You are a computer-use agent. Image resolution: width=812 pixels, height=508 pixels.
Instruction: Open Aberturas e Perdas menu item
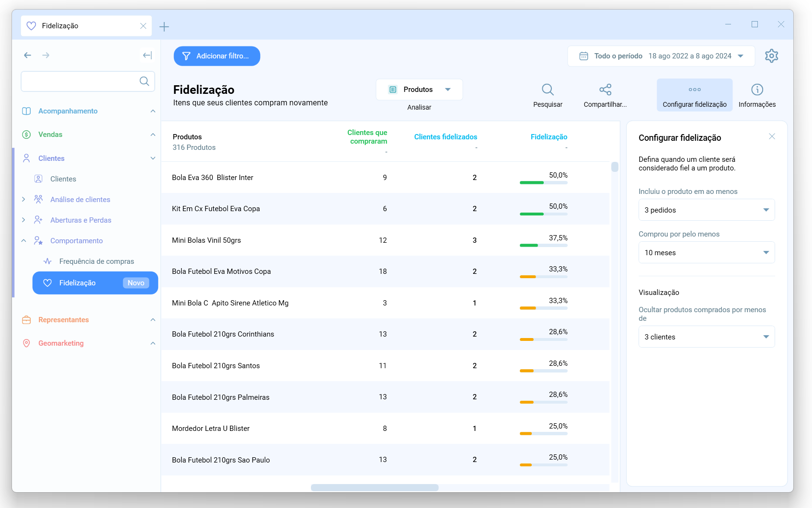click(x=80, y=220)
